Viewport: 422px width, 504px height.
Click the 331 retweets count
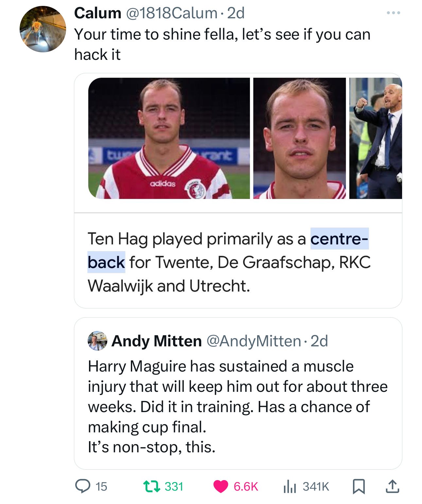click(x=174, y=486)
